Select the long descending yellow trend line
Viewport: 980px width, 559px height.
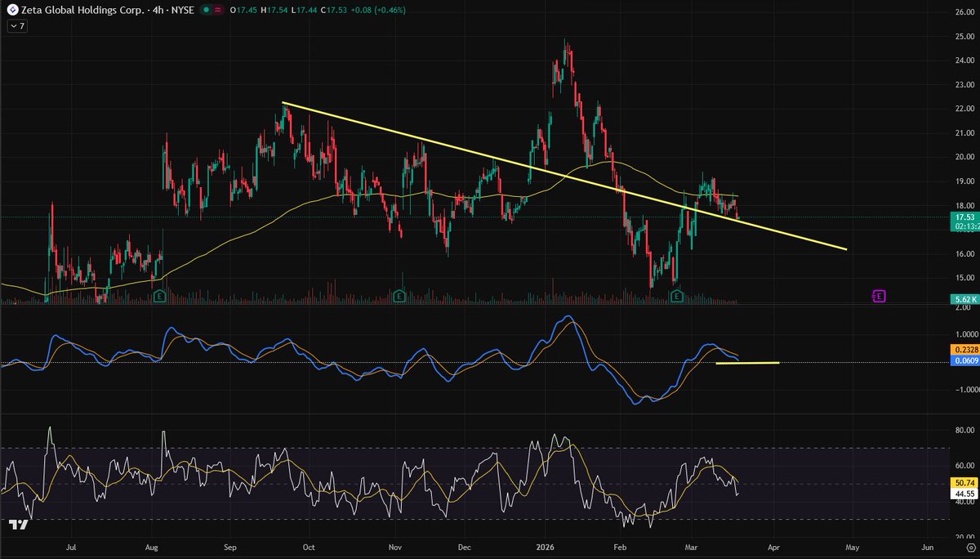563,176
